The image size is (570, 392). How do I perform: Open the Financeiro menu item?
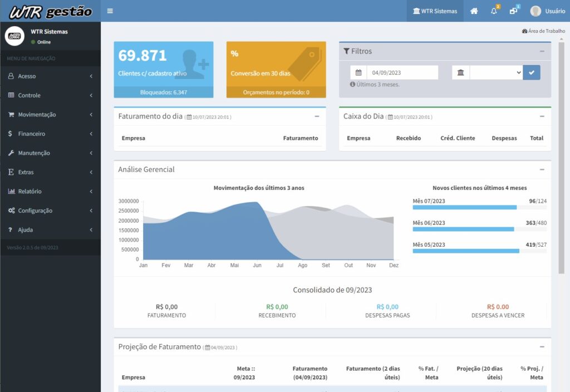[x=51, y=134]
